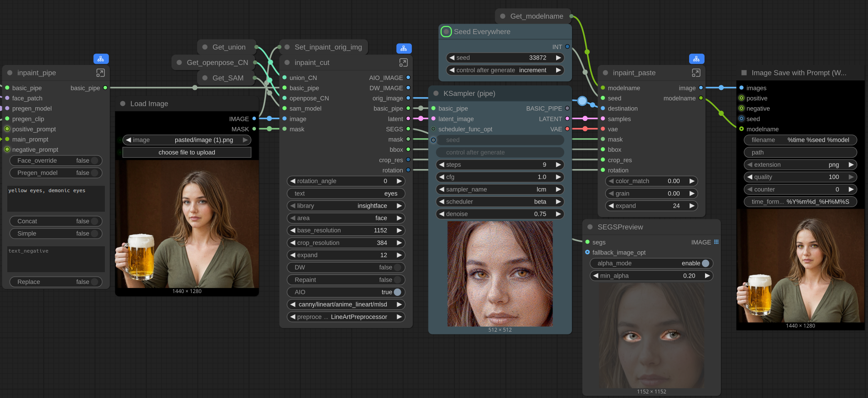Screen dimensions: 868x398
Task: Click the yellow eyes prompt text field
Action: (56, 199)
